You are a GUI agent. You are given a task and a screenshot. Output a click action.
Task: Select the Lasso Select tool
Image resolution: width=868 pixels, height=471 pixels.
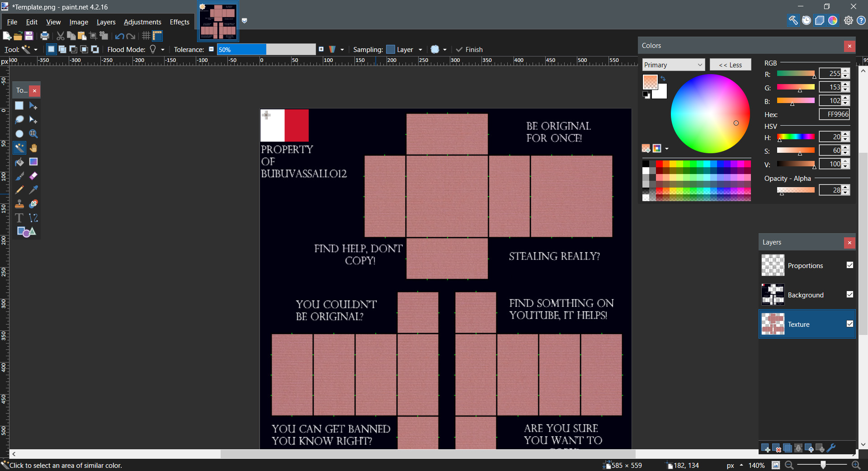[x=19, y=120]
